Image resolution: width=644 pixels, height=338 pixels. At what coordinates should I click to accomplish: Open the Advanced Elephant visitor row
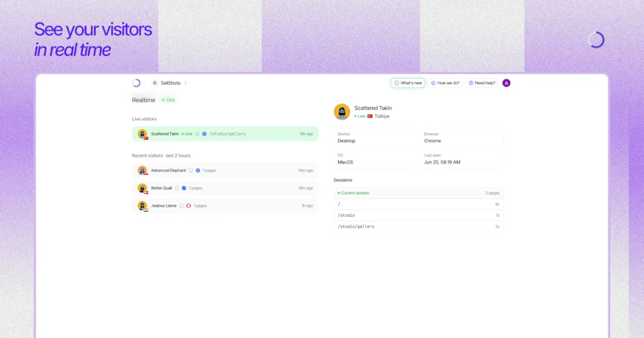225,170
